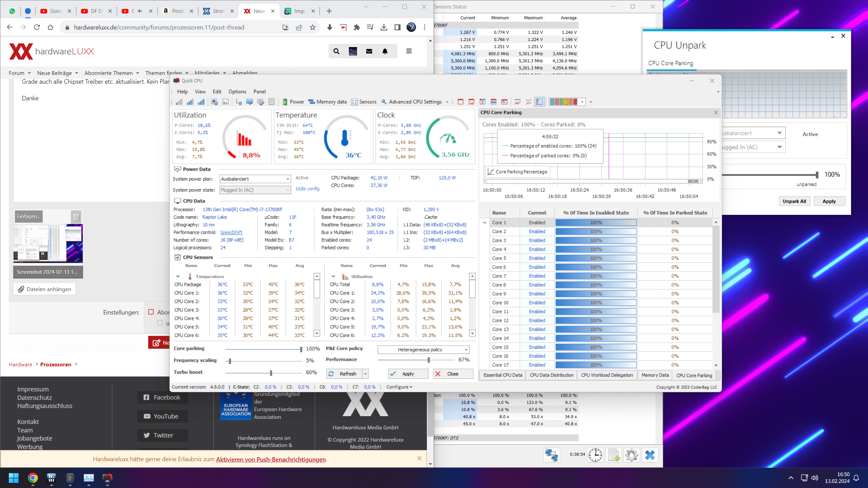The image size is (868, 488).
Task: Click the log file plus icon in Sensors window
Action: tap(614, 455)
